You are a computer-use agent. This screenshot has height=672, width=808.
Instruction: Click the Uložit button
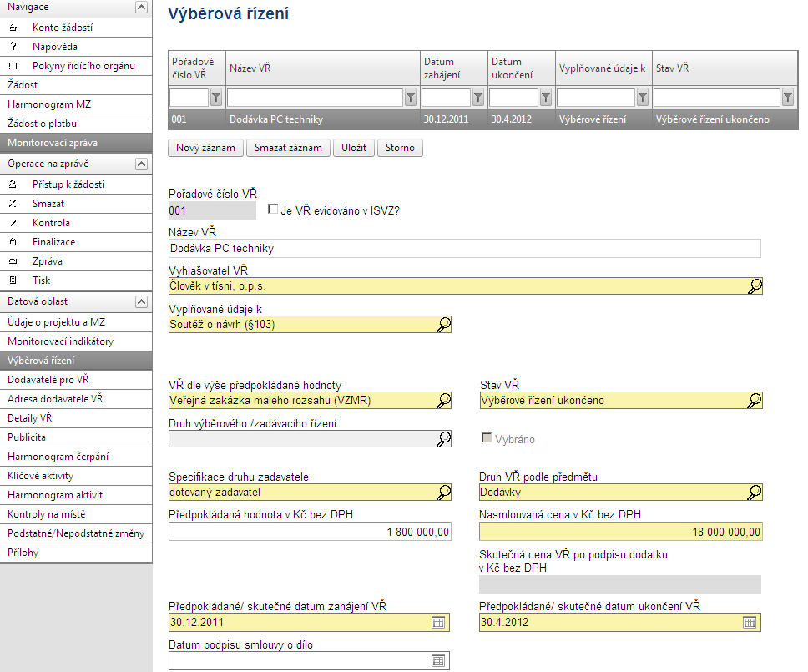tap(354, 148)
